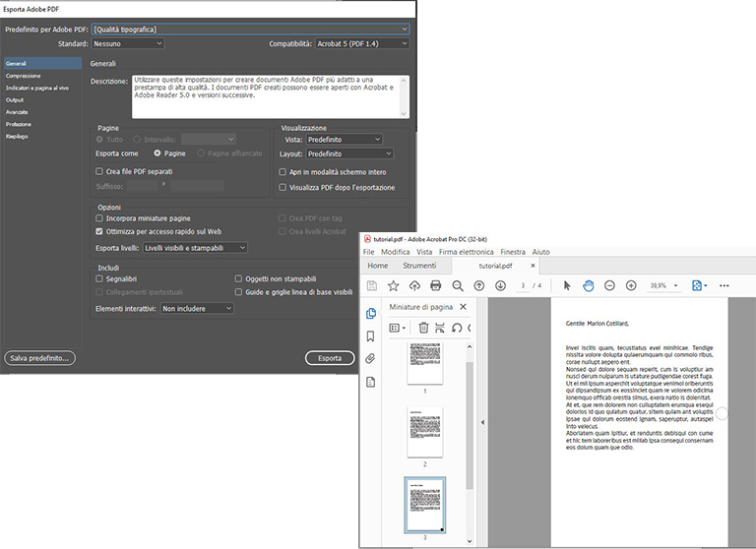The image size is (756, 549).
Task: Select page 1 thumbnail in Acrobat
Action: 425,362
